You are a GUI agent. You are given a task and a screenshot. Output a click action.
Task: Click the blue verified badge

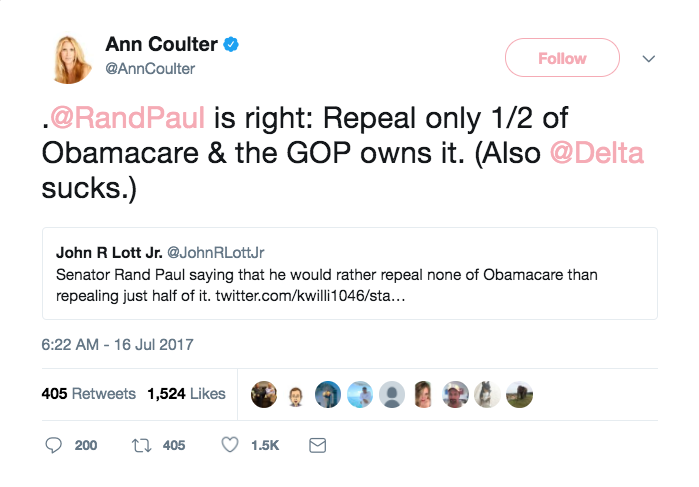click(x=231, y=44)
